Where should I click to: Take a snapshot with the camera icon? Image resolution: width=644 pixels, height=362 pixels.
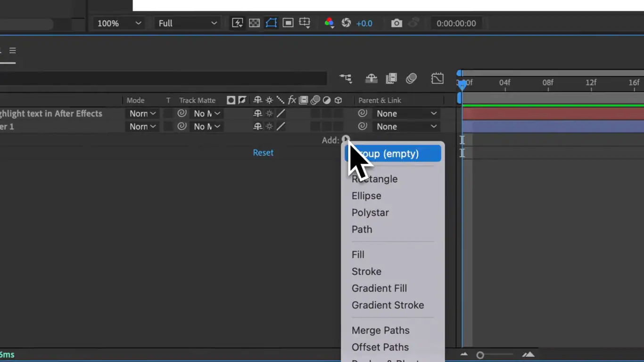coord(396,23)
